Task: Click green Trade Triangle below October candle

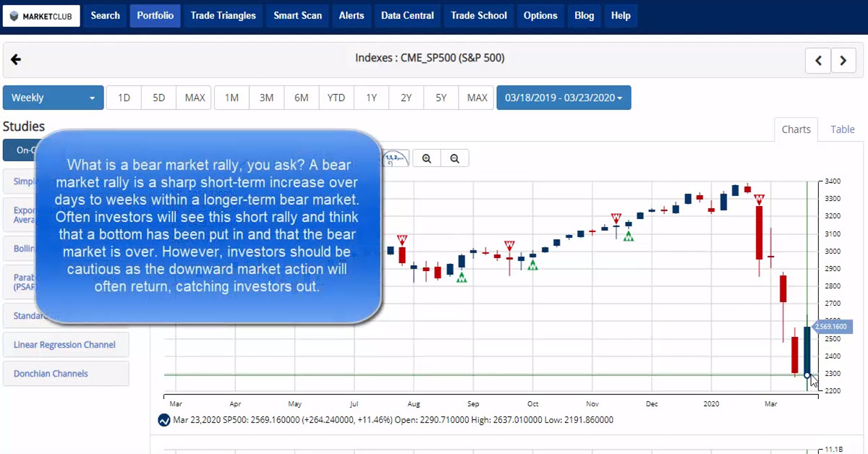Action: coord(533,265)
